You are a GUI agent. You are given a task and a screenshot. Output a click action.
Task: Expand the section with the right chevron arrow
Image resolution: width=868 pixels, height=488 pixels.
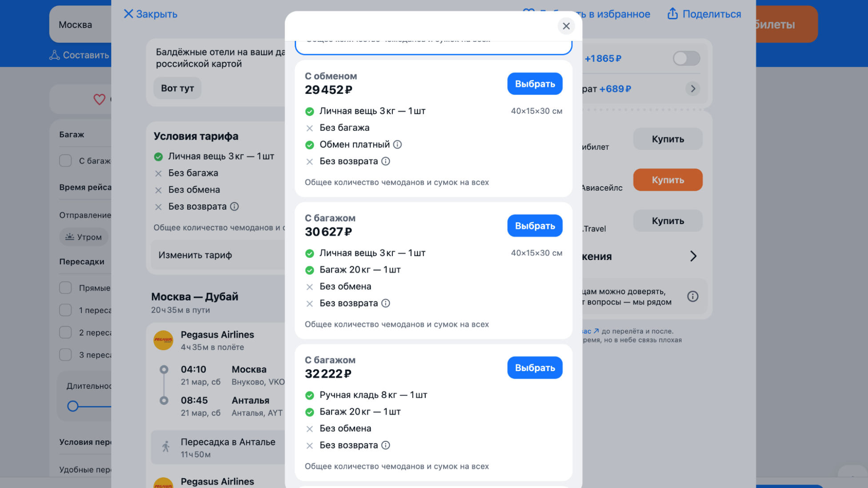(x=693, y=256)
